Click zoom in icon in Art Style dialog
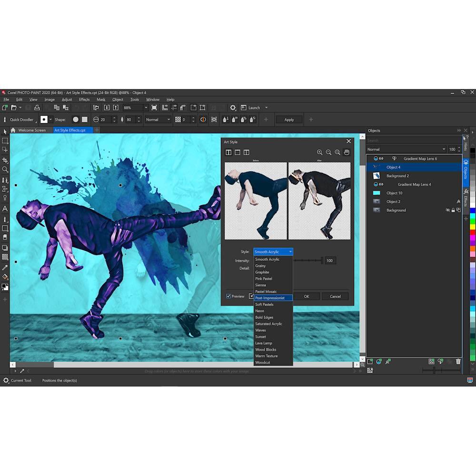 coord(320,152)
